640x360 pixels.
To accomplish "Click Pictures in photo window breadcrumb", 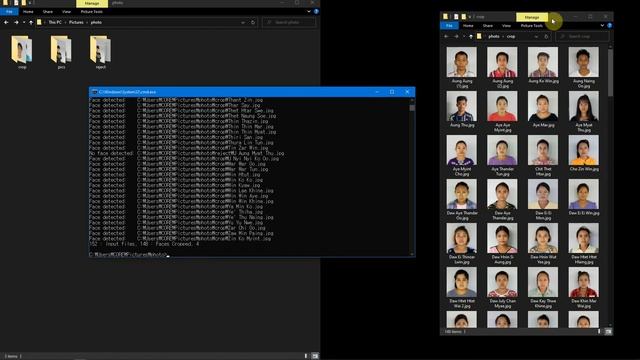I will tap(76, 22).
